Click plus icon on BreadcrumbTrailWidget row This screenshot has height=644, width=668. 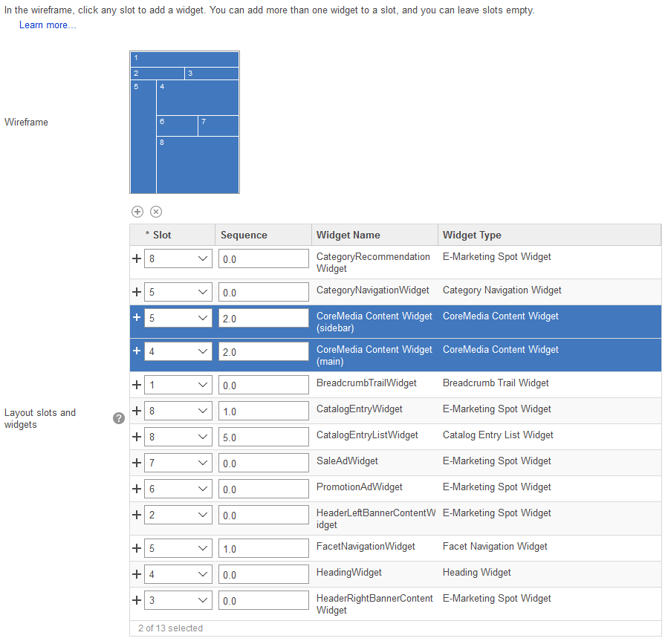point(137,385)
